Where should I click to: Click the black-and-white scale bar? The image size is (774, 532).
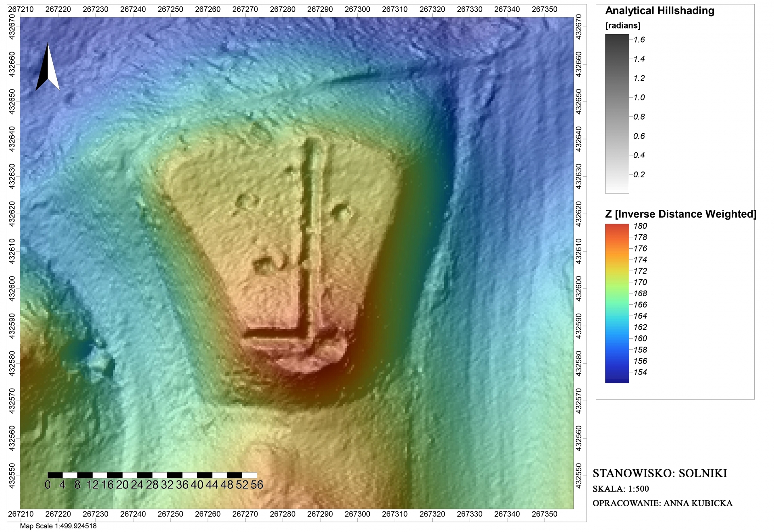coord(152,475)
